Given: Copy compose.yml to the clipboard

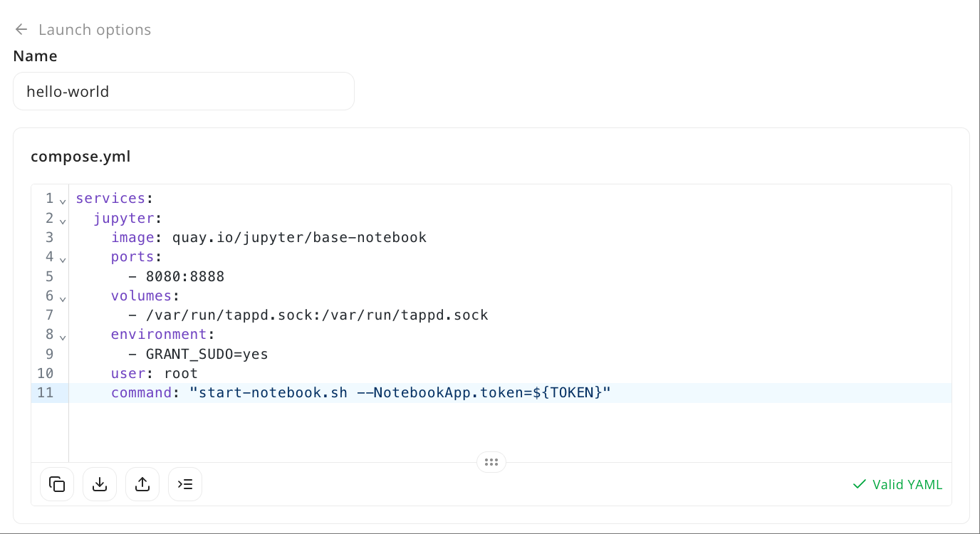Looking at the screenshot, I should tap(56, 483).
